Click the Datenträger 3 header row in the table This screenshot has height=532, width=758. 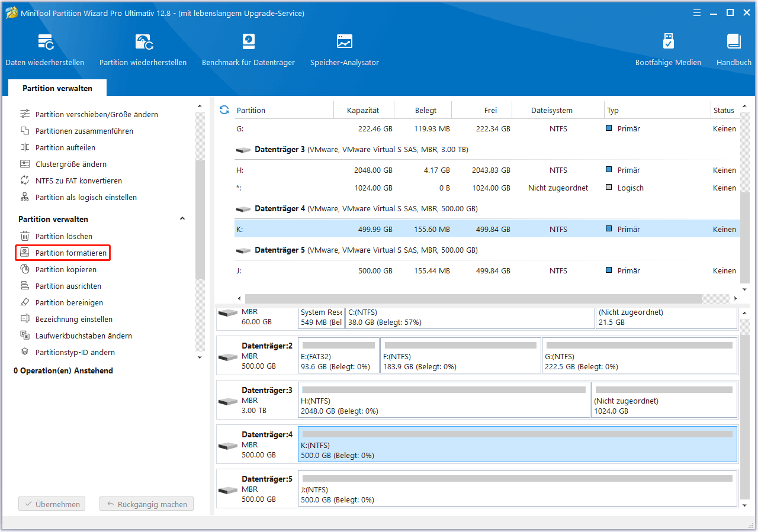[x=487, y=149]
